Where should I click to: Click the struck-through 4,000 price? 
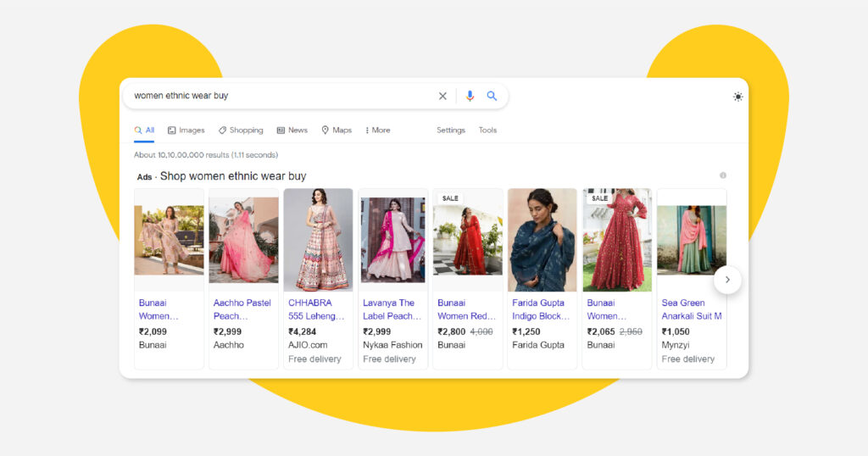click(x=481, y=331)
